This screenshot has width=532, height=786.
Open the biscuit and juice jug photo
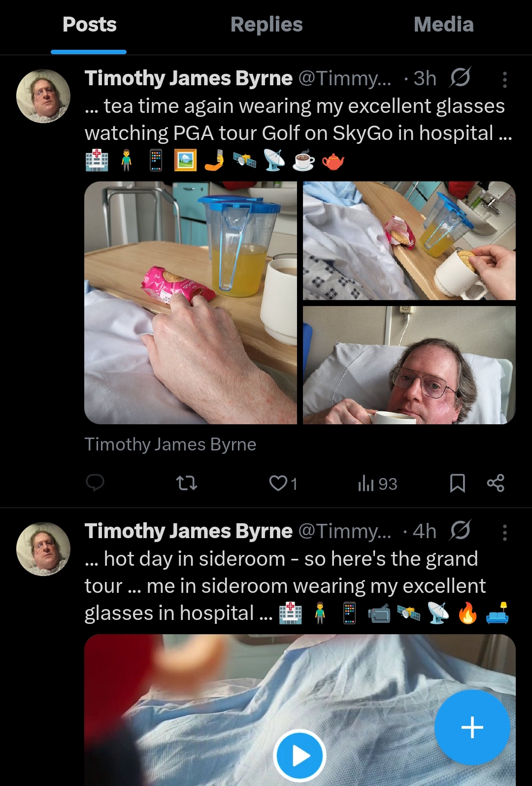[x=191, y=303]
